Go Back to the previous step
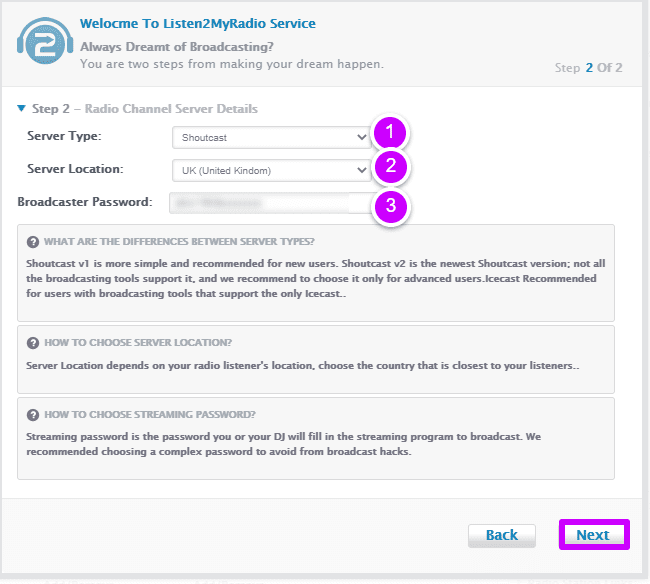Image resolution: width=650 pixels, height=584 pixels. [x=502, y=535]
